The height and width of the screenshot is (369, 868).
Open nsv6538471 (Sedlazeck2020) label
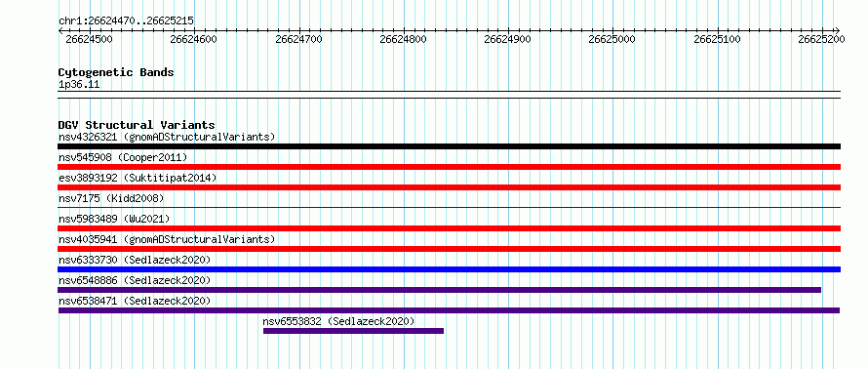point(135,301)
